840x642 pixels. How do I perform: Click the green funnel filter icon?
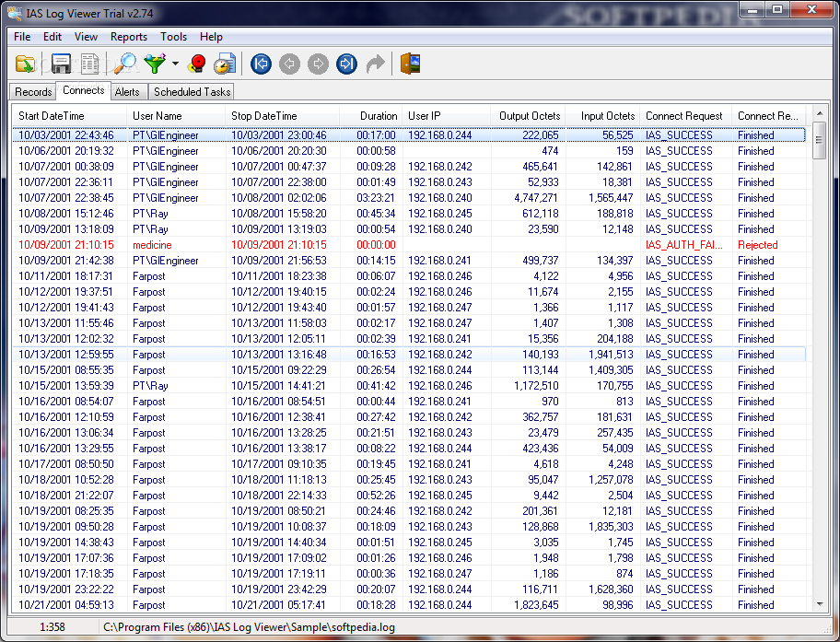[156, 64]
